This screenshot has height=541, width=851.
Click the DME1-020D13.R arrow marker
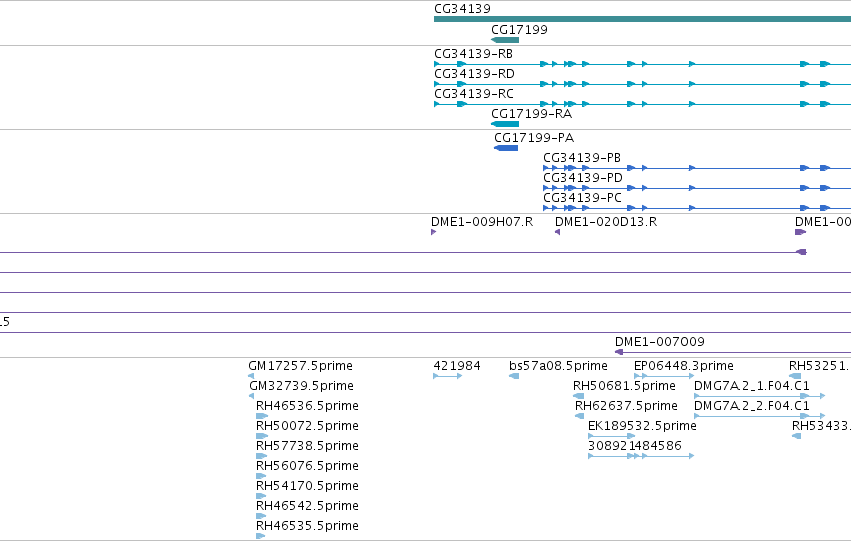tap(557, 232)
